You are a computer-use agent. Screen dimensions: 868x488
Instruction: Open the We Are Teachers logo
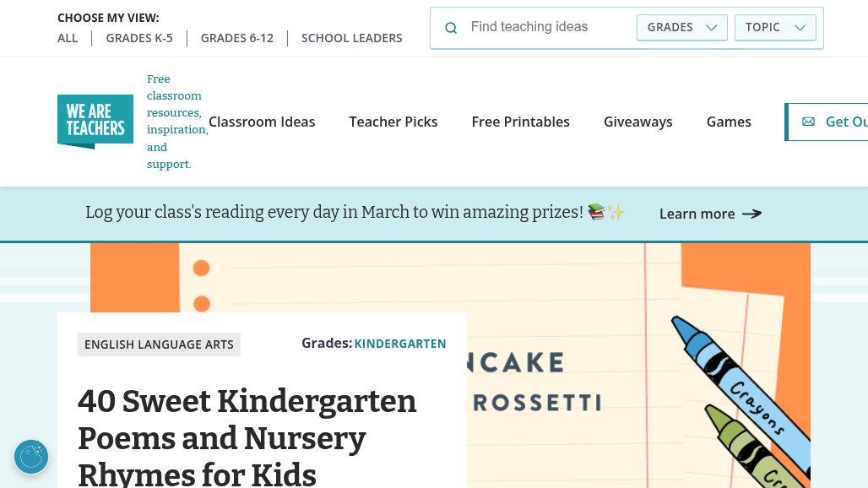point(95,122)
